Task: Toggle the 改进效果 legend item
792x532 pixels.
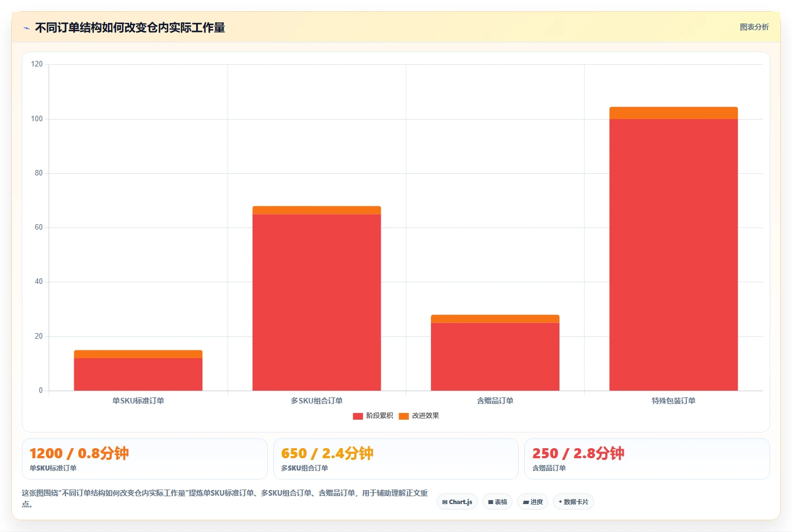Action: [x=419, y=416]
